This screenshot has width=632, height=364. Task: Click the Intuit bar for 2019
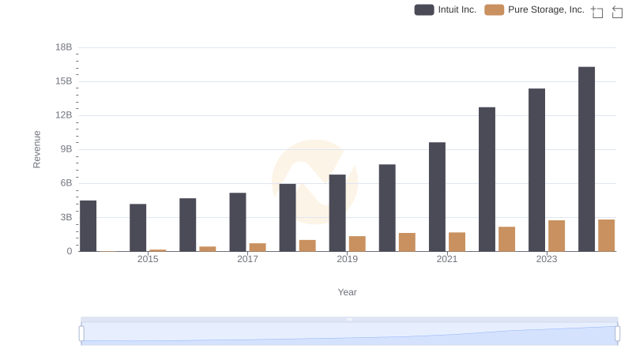point(337,213)
